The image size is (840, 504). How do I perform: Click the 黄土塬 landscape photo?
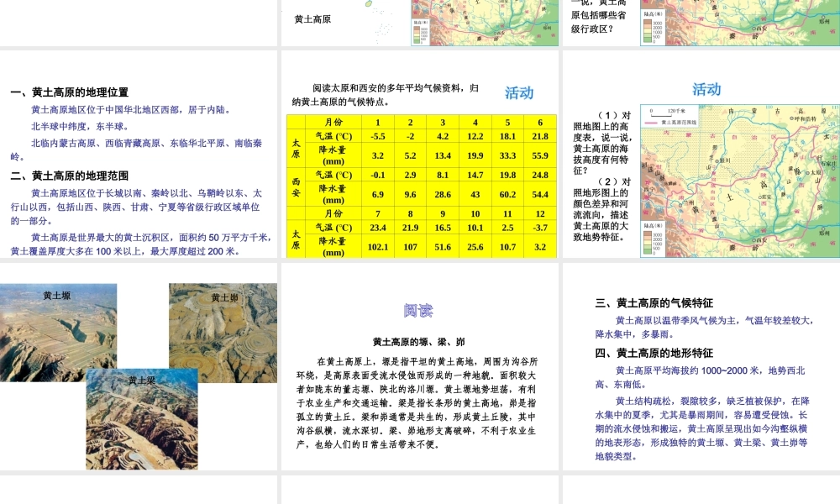click(x=58, y=332)
